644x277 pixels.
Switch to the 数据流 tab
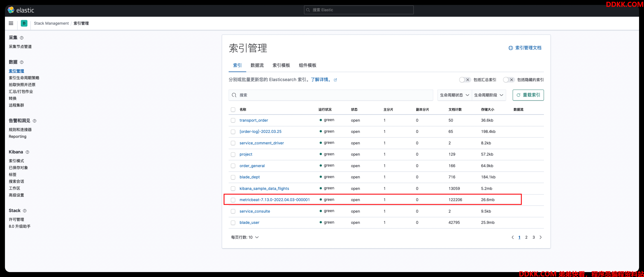(x=257, y=65)
